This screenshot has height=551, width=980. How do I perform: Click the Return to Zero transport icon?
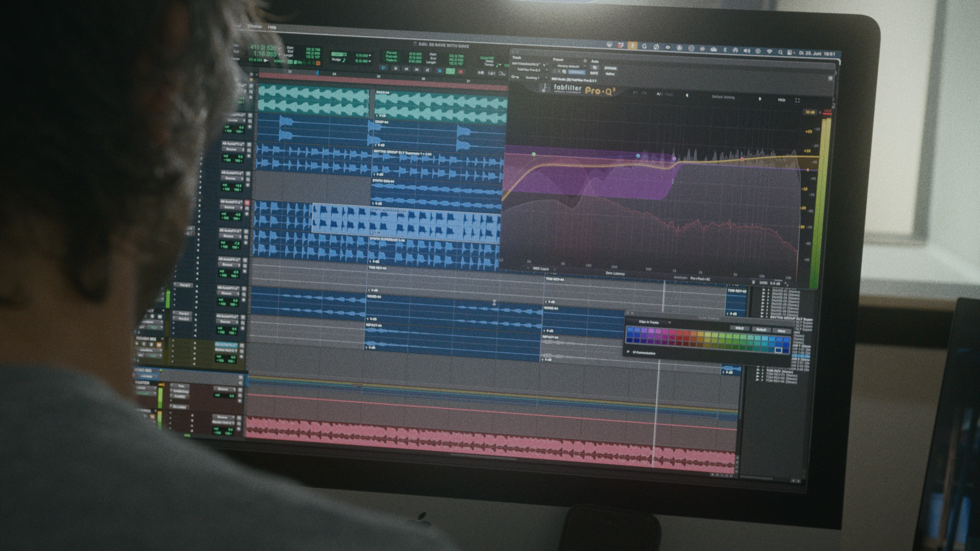click(x=395, y=69)
